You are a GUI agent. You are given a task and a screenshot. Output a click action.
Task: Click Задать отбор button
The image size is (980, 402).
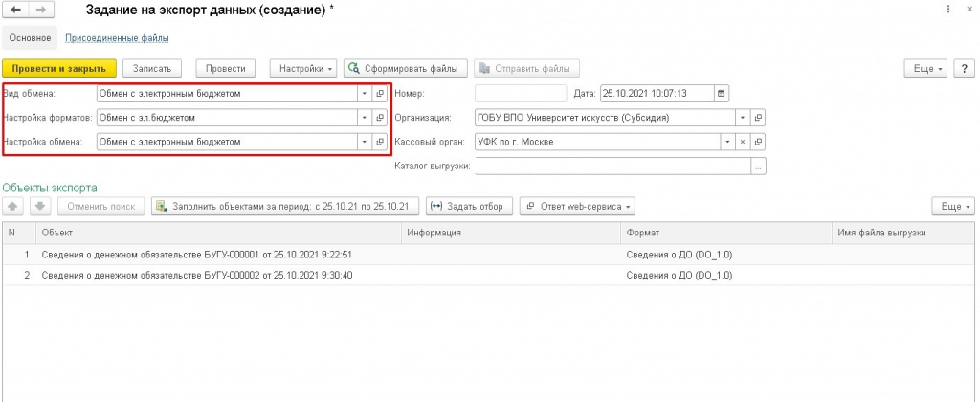[469, 207]
